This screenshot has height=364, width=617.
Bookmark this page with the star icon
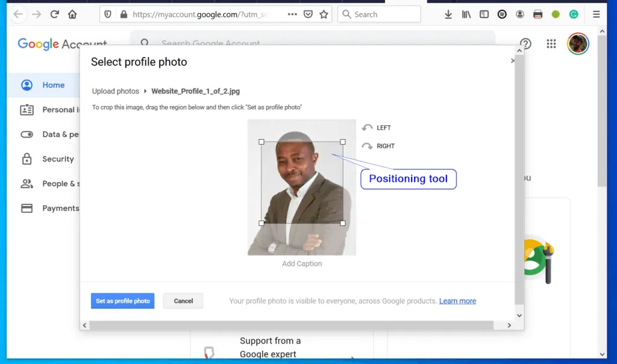pyautogui.click(x=324, y=14)
